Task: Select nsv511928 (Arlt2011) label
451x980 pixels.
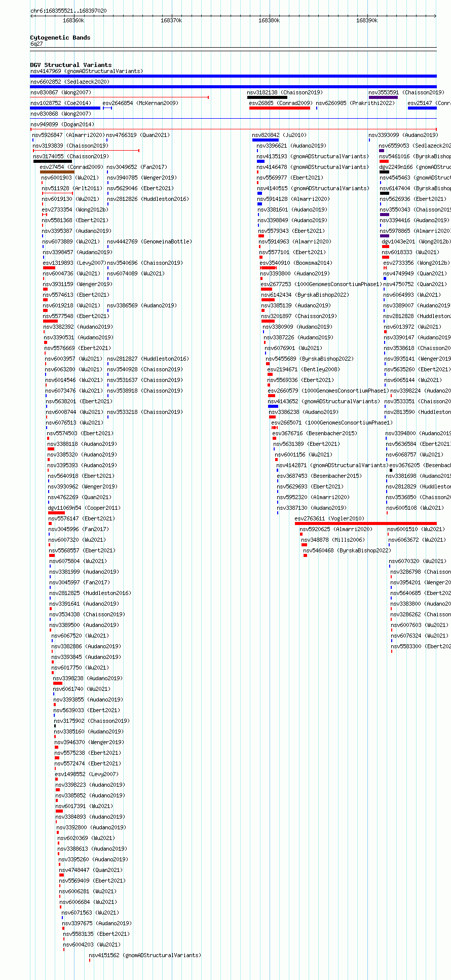Action: (71, 188)
